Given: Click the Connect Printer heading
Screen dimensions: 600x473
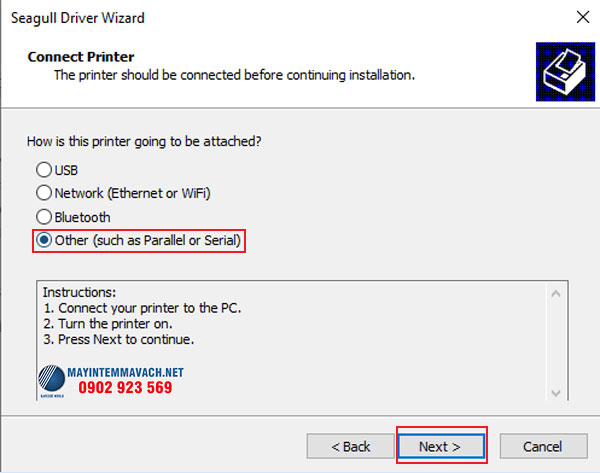Looking at the screenshot, I should coord(81,57).
